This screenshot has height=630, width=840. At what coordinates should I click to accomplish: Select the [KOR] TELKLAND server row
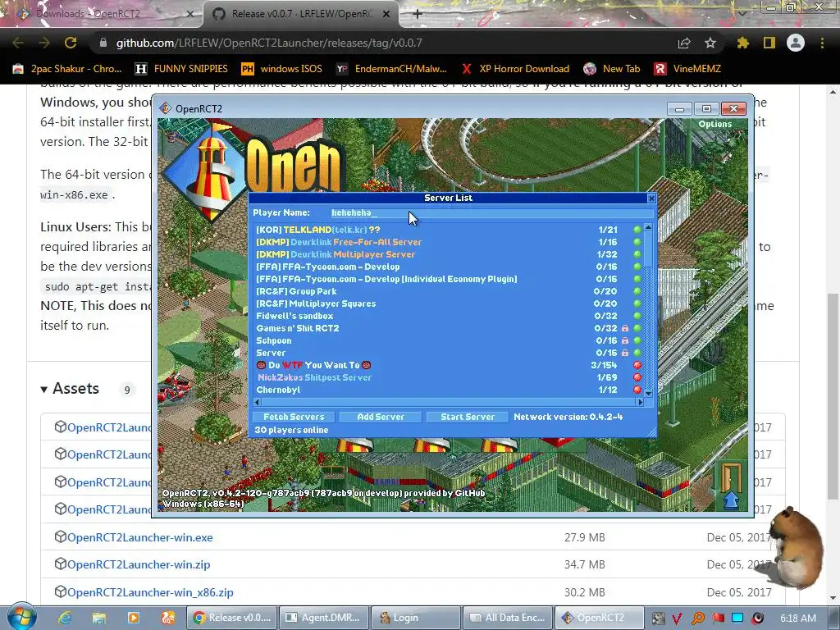coord(448,230)
